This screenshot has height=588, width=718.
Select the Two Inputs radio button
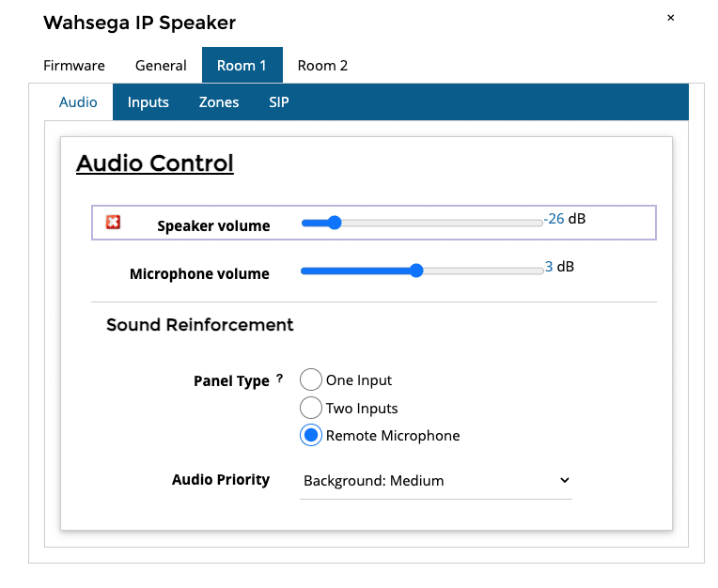(311, 408)
